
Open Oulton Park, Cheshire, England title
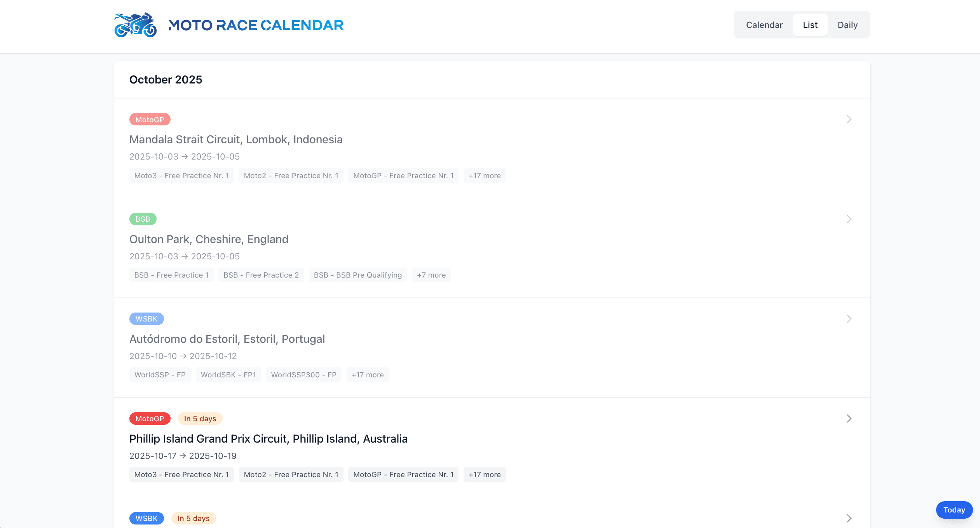click(x=209, y=239)
